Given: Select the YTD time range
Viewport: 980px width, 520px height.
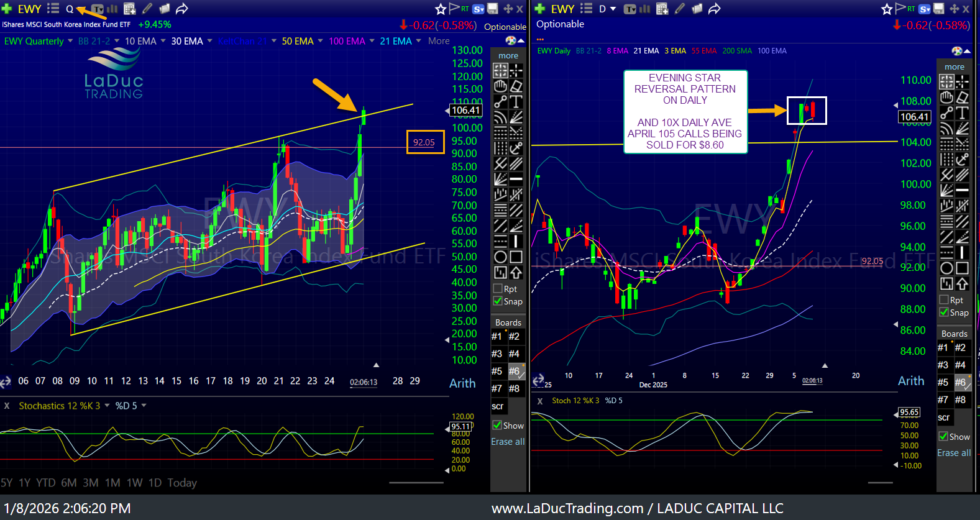Looking at the screenshot, I should point(46,483).
